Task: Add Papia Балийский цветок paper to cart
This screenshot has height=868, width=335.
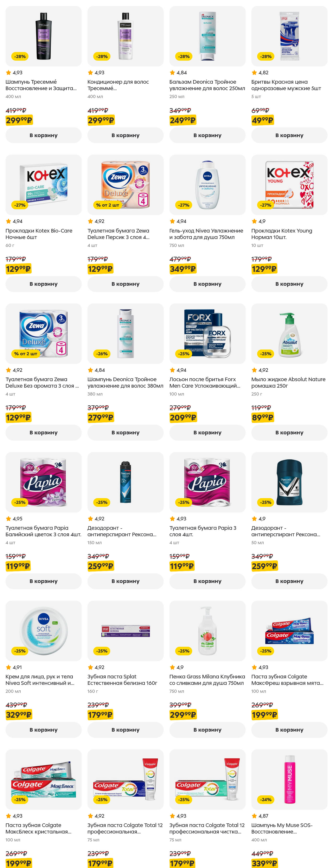Action: tap(43, 581)
